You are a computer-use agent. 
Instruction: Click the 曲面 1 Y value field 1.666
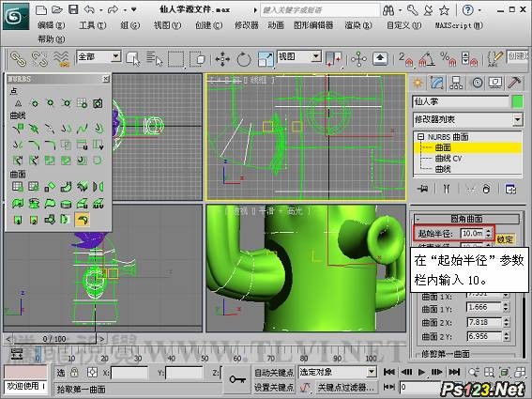coord(484,307)
